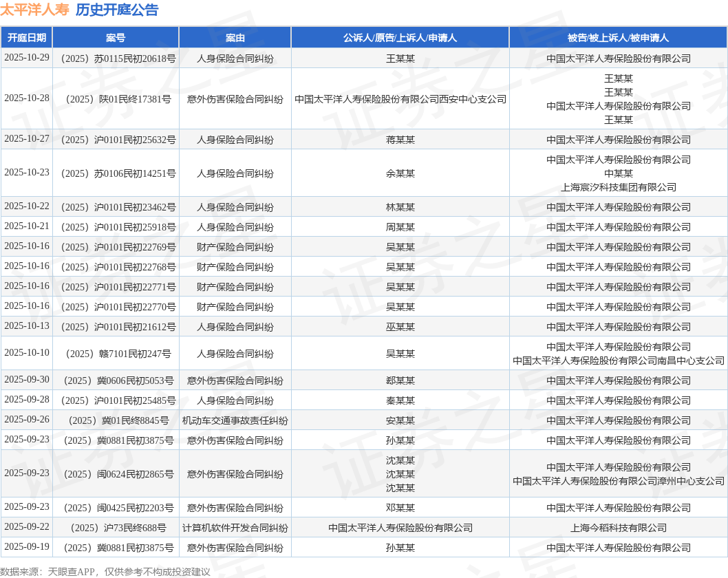Click the 公诉人/原告/上诉人/申请人 column header

(x=400, y=38)
